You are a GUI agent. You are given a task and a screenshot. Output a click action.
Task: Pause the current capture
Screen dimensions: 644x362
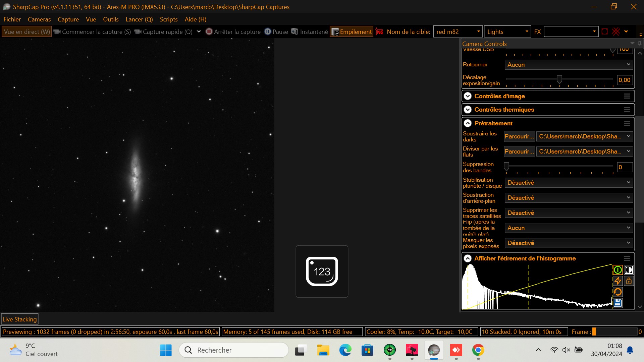[276, 32]
